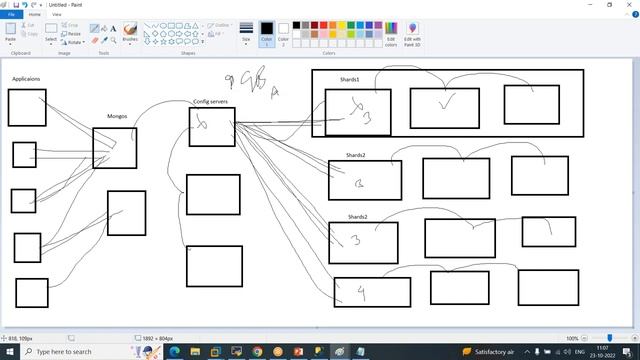Adjust the zoom slider thumb
The width and height of the screenshot is (640, 360).
click(609, 338)
